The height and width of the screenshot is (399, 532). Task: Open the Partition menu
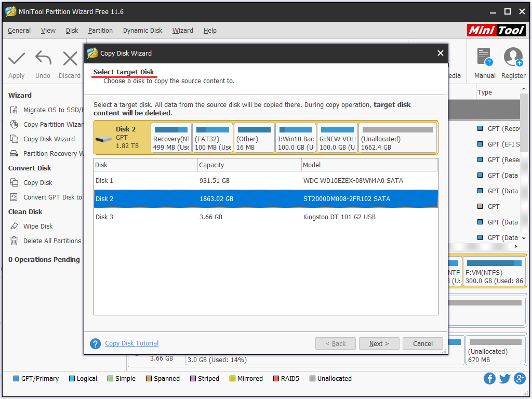(x=100, y=31)
